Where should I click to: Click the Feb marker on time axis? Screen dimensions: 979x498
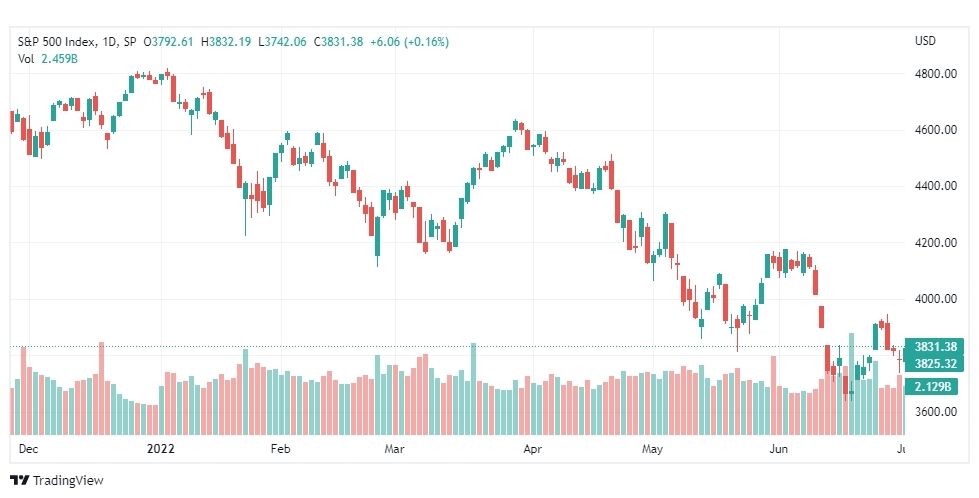pos(281,449)
